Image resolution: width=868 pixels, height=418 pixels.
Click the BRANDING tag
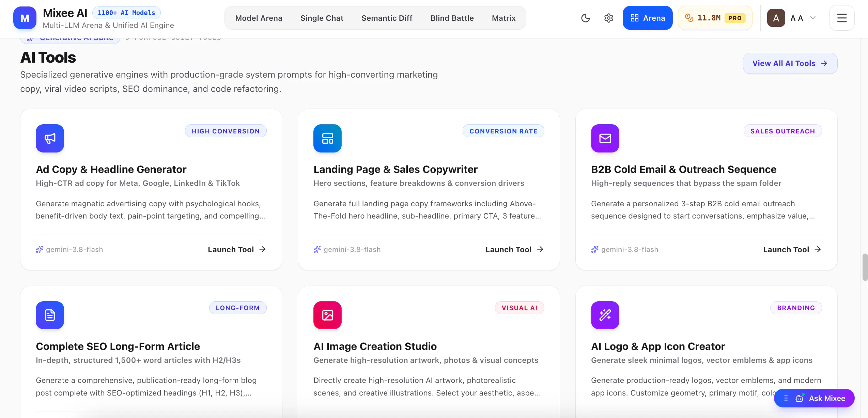796,308
